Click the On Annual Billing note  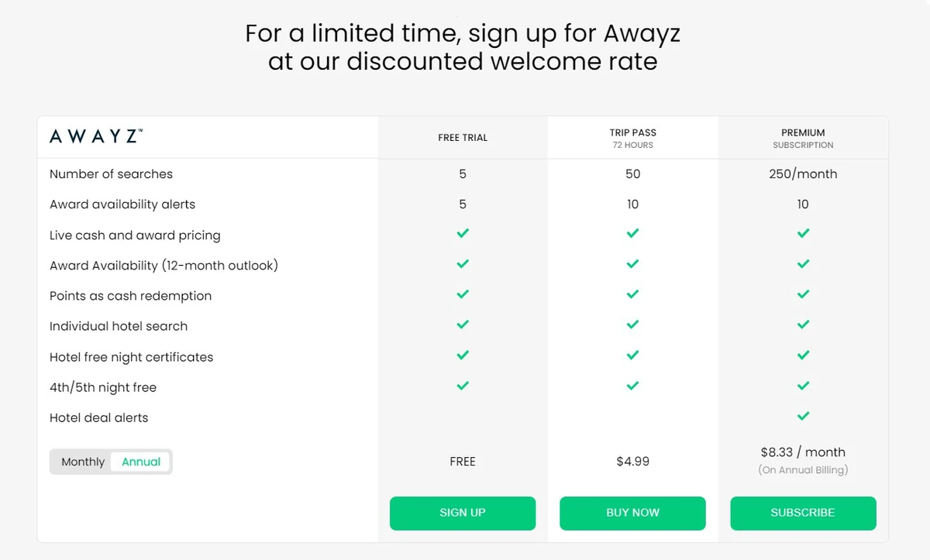[x=803, y=469]
